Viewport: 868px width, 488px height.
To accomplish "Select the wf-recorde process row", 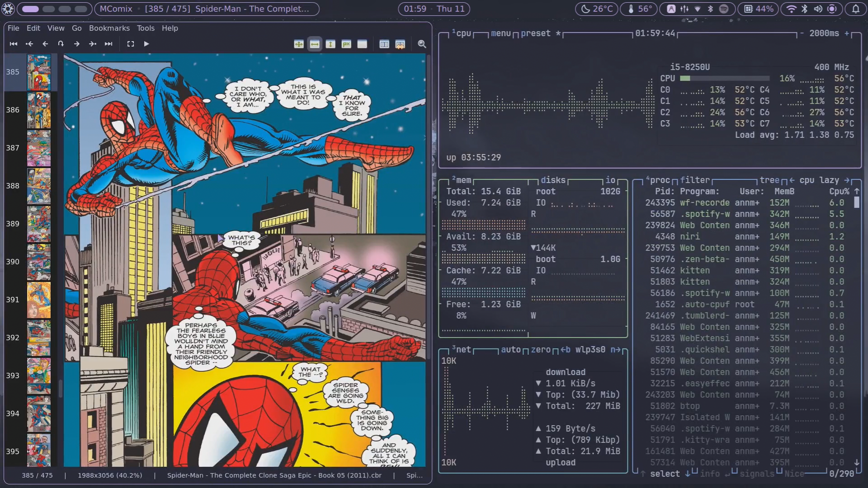I will point(745,203).
